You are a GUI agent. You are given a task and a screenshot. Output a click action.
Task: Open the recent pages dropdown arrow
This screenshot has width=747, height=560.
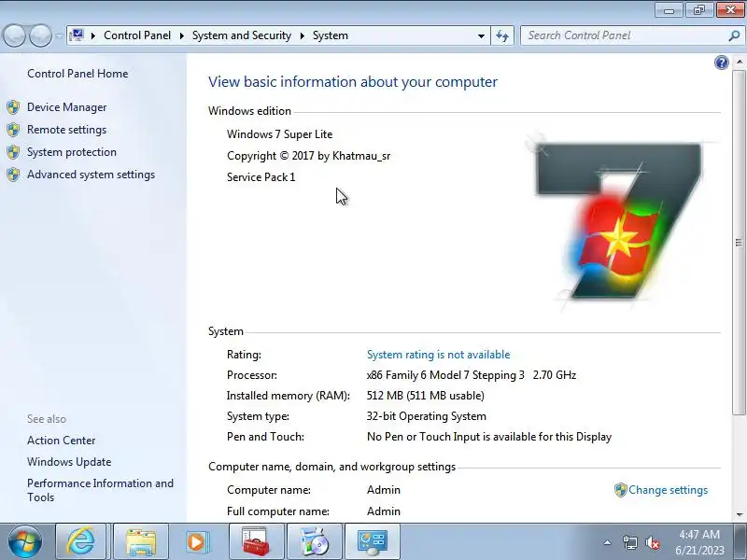pos(59,35)
